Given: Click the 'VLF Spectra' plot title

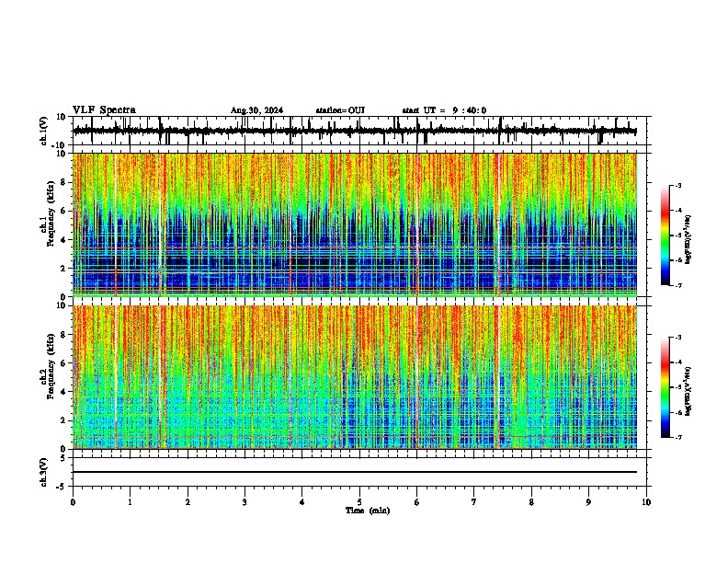Looking at the screenshot, I should pos(104,110).
